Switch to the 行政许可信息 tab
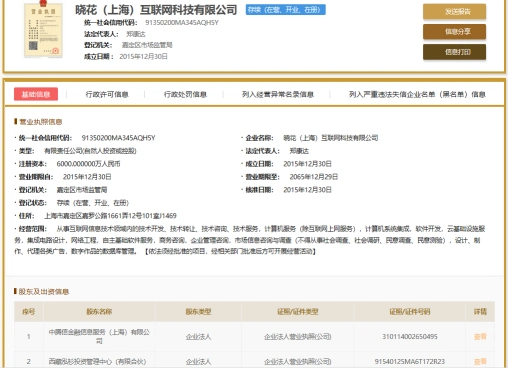This screenshot has width=508, height=369. (107, 94)
